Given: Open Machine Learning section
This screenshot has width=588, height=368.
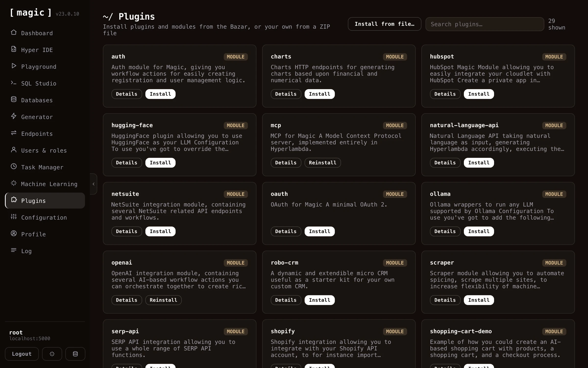Looking at the screenshot, I should [x=45, y=184].
